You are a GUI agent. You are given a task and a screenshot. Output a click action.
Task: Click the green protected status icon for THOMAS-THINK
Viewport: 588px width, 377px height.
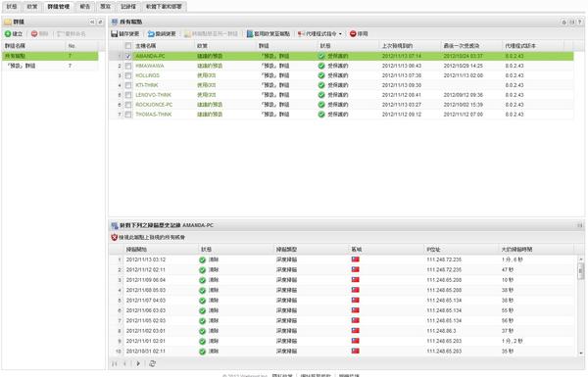click(321, 115)
